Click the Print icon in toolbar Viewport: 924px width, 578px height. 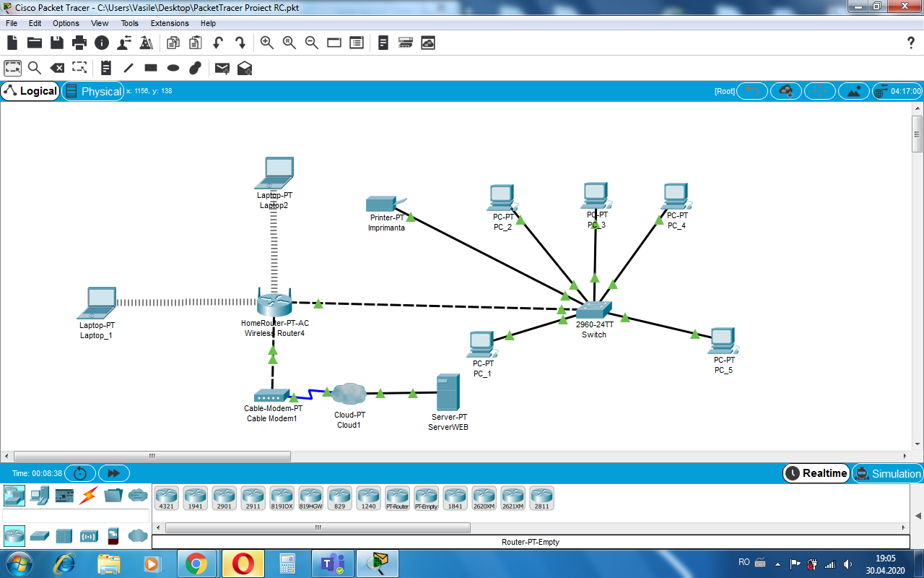coord(79,43)
